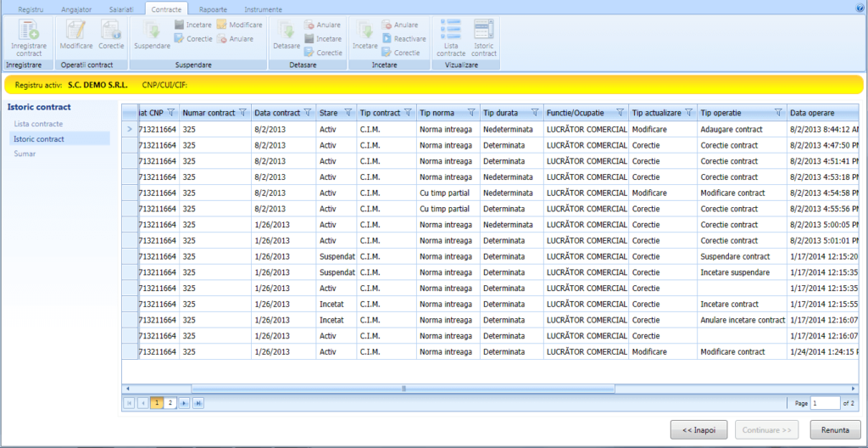The height and width of the screenshot is (448, 868).
Task: Select Modificare in Operatii contract group
Action: 75,35
